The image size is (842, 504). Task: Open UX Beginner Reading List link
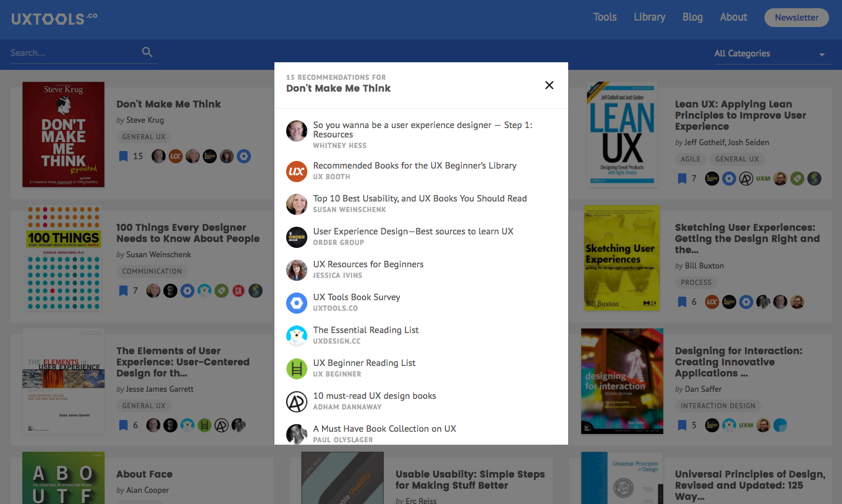click(364, 363)
